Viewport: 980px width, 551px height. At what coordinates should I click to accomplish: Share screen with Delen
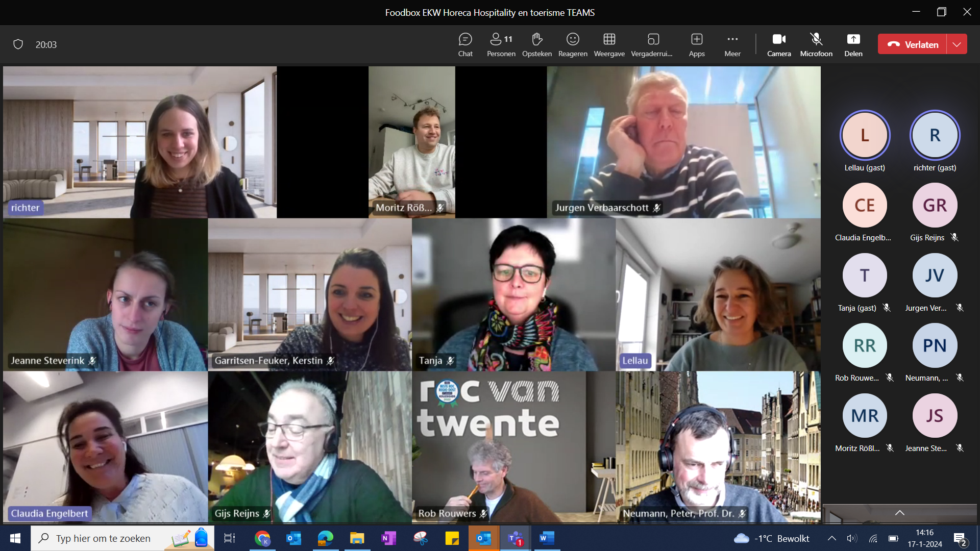(x=853, y=44)
